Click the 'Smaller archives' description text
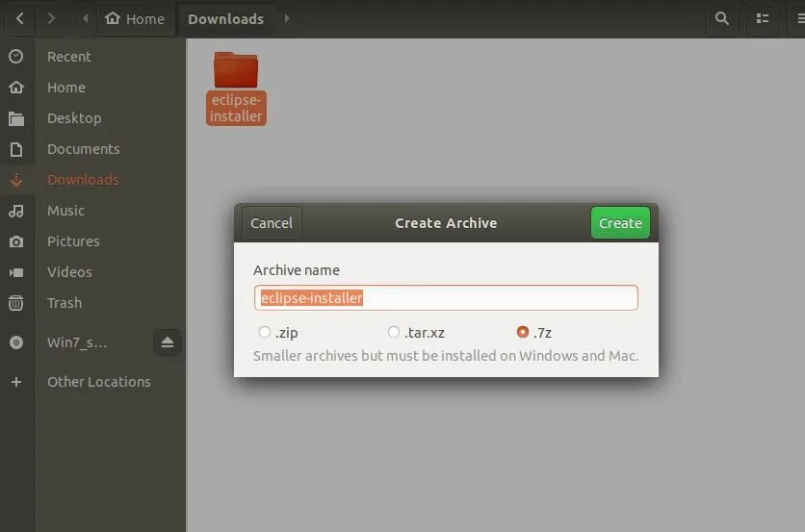Screen dimensions: 805x532 click(446, 356)
